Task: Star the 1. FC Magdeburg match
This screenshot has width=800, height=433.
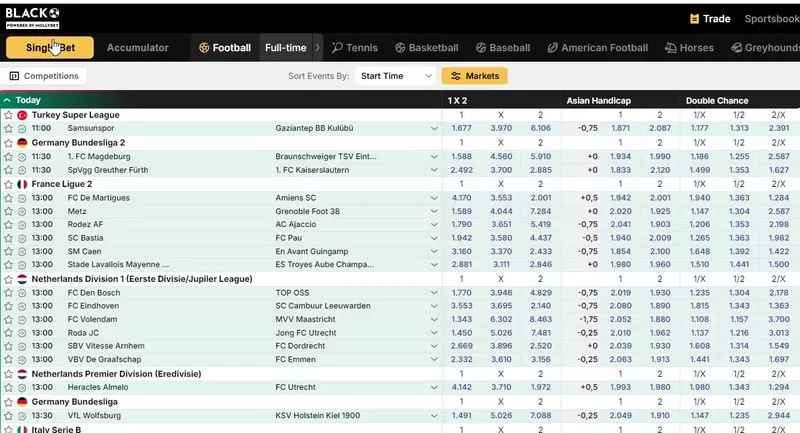Action: point(8,157)
